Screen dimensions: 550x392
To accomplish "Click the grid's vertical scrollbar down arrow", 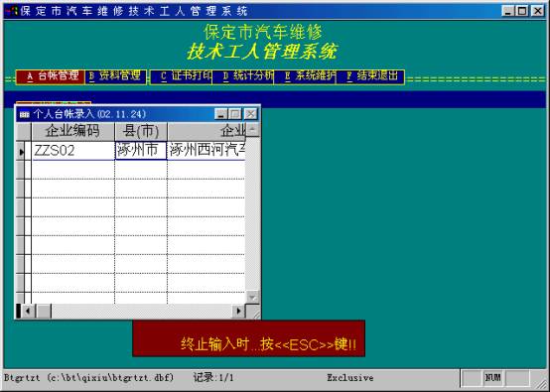I will coord(252,297).
